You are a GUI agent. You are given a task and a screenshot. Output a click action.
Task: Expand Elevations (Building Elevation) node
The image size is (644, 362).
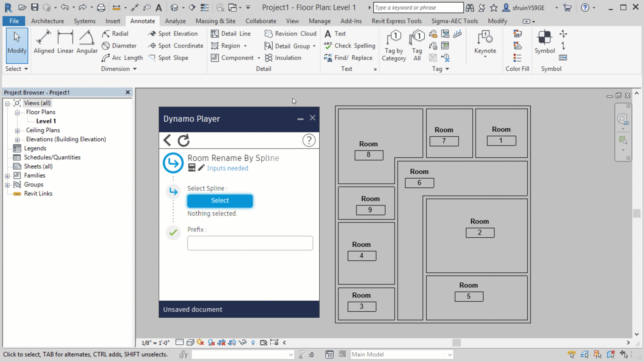point(17,139)
